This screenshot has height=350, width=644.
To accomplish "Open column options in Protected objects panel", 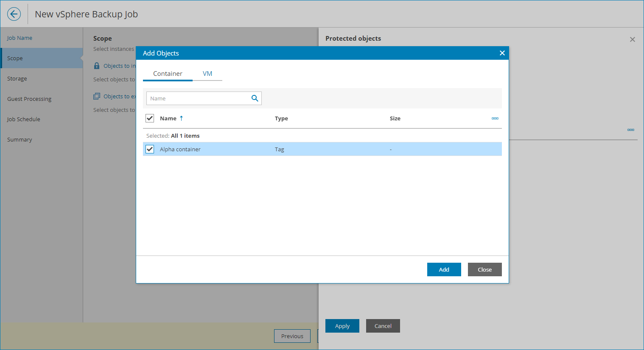I will pos(630,130).
